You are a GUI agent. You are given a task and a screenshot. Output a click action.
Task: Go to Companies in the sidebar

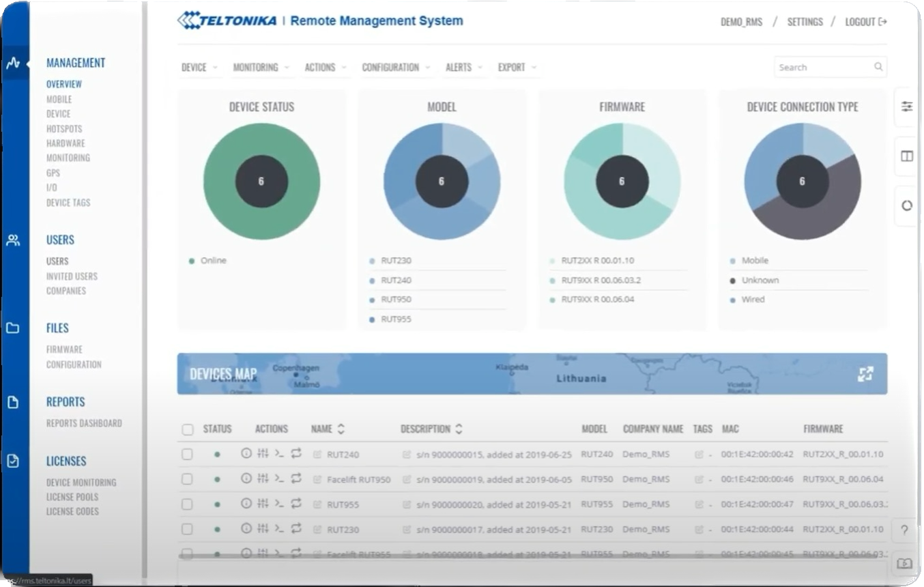point(66,291)
